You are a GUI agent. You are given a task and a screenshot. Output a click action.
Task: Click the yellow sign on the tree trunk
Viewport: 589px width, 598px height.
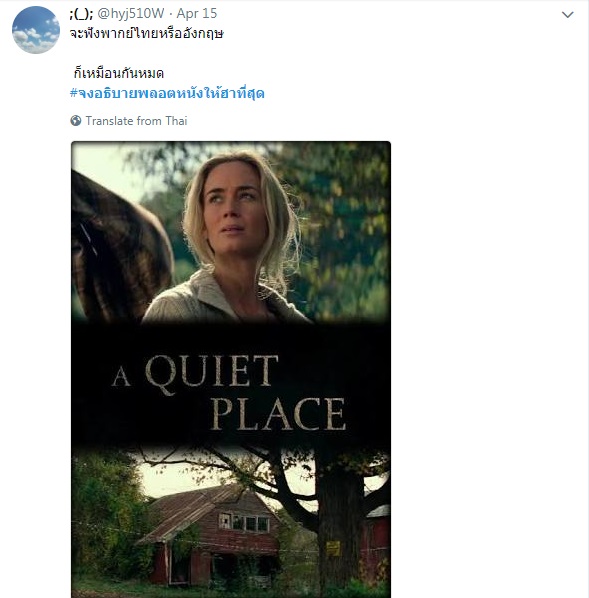[333, 548]
